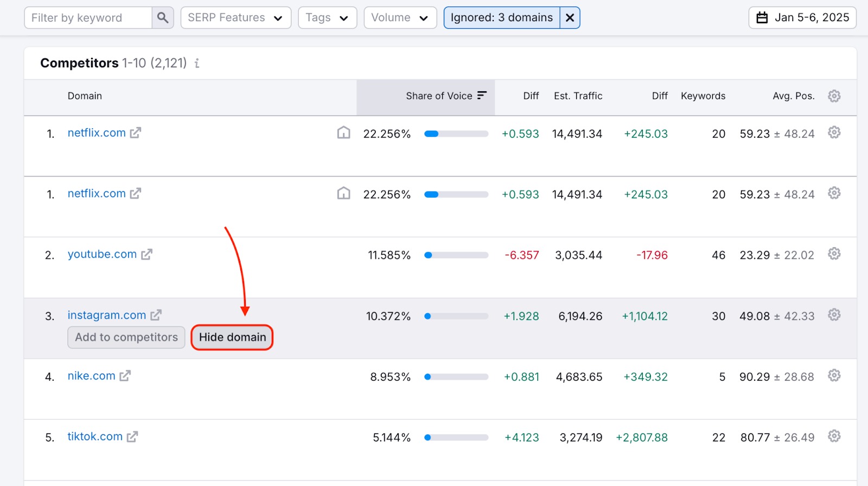Click the Hide domain button

tap(232, 337)
